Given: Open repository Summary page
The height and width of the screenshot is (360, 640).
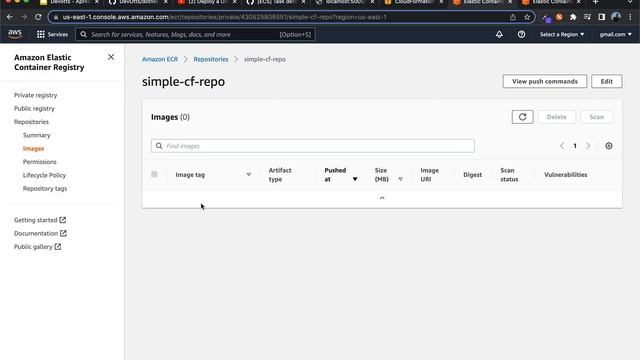Looking at the screenshot, I should (36, 135).
